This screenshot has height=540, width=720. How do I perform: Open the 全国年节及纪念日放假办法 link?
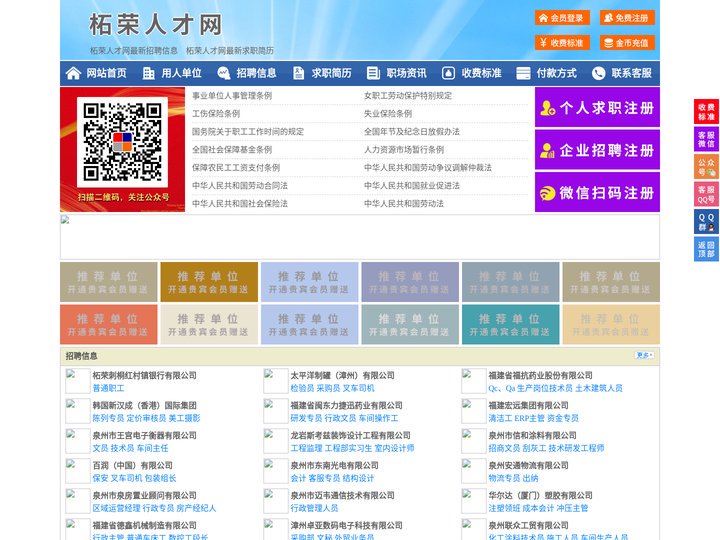point(412,131)
